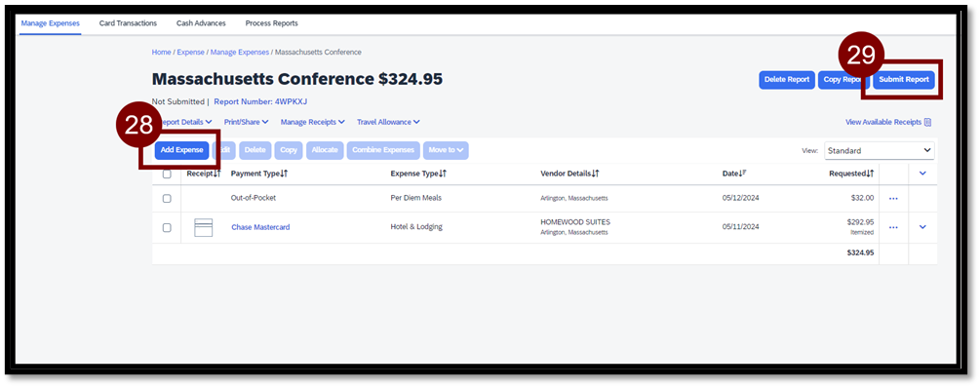
Task: Expand the Homewood Suites itemization chevron
Action: (922, 227)
